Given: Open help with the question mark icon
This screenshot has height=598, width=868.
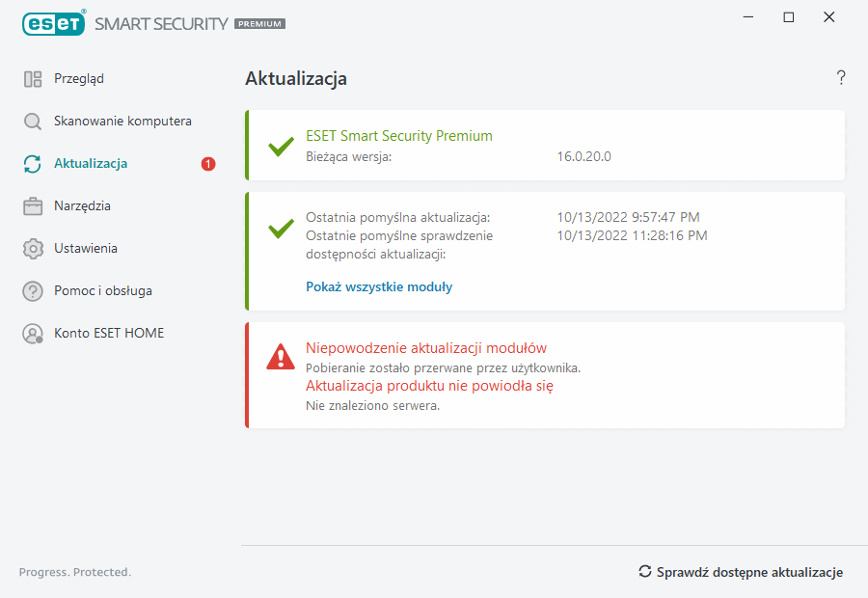Looking at the screenshot, I should (x=841, y=78).
